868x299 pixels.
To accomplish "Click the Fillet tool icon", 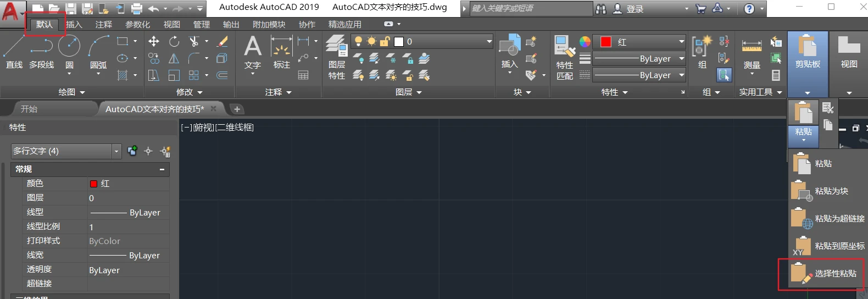I will click(x=193, y=58).
